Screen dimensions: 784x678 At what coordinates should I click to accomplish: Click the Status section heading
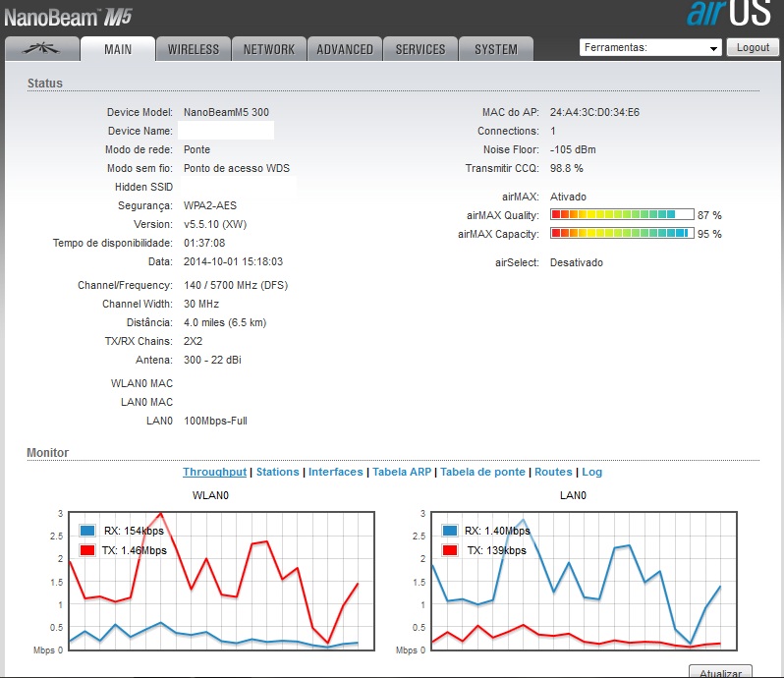pos(45,83)
